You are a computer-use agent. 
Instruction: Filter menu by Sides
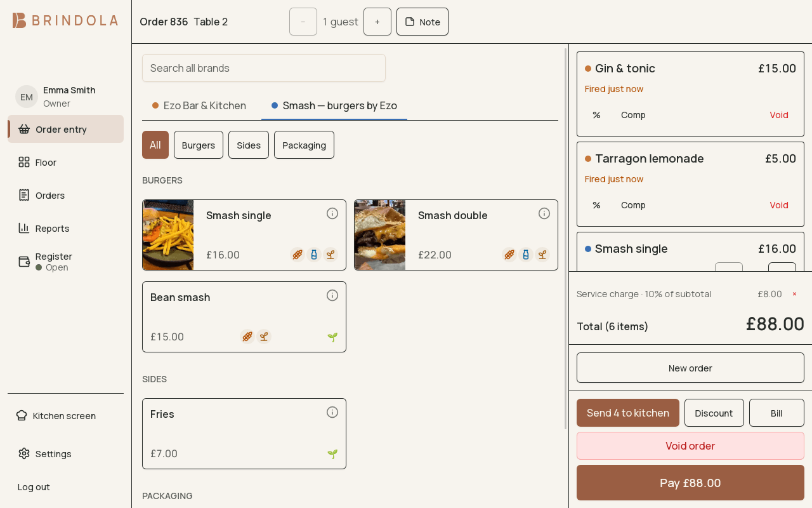click(x=249, y=145)
